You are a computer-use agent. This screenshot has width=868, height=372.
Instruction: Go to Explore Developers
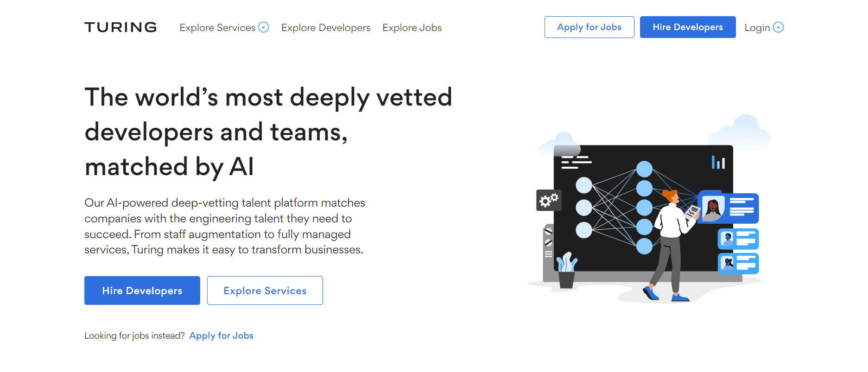click(325, 28)
